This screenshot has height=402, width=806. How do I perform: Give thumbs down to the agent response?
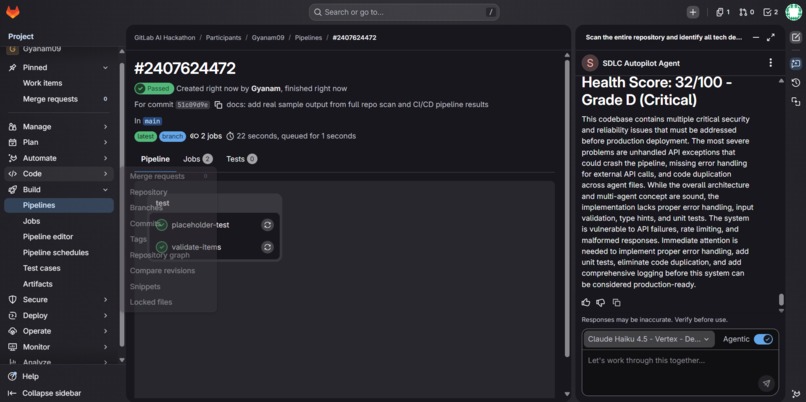click(x=601, y=303)
